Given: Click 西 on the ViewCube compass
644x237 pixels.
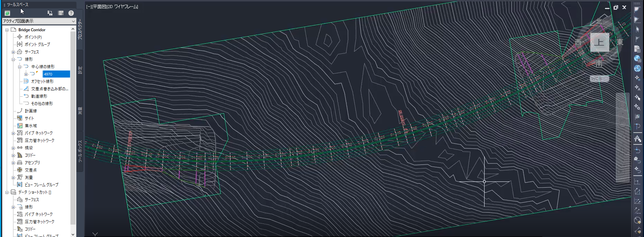Looking at the screenshot, I should (x=578, y=42).
